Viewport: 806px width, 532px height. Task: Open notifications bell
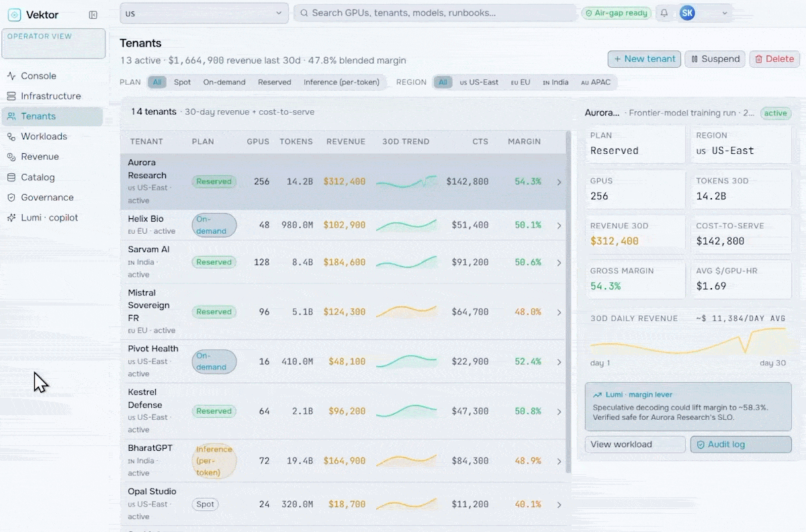pos(664,13)
